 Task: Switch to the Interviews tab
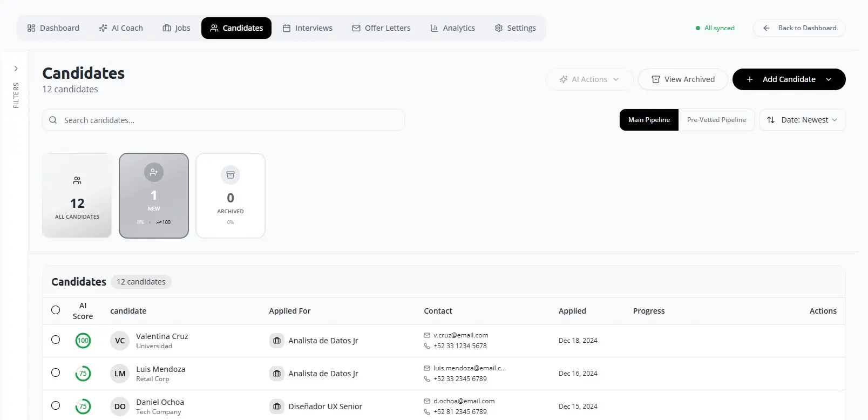click(308, 28)
